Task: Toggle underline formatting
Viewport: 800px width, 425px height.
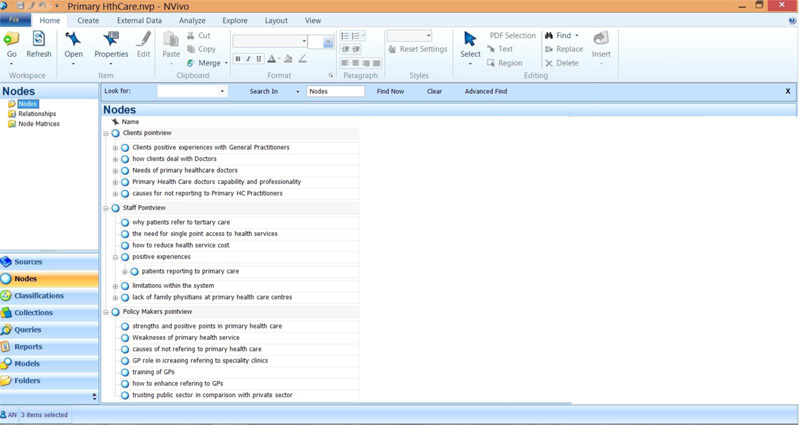Action: point(259,60)
